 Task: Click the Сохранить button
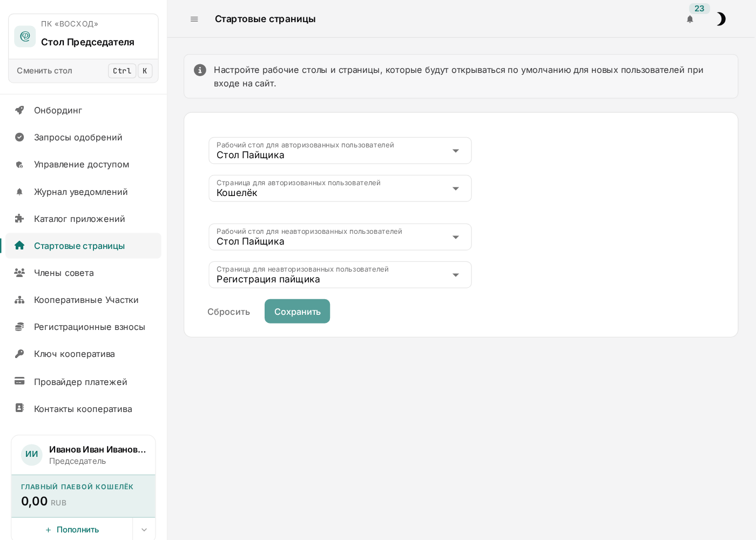(297, 312)
